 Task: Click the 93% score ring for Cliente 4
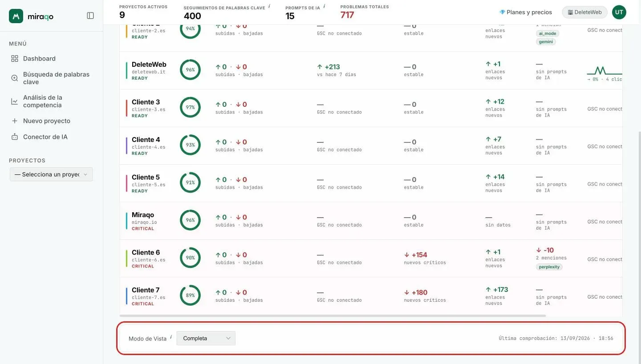coord(190,145)
